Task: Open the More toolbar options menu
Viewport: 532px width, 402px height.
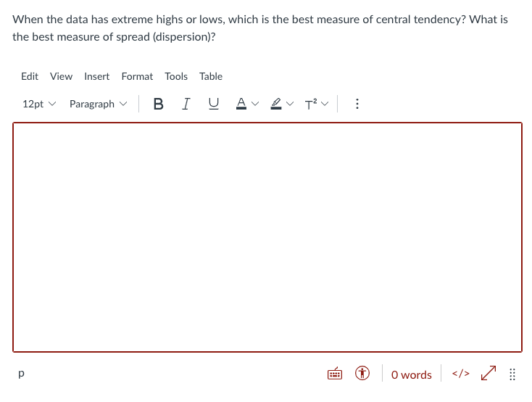Action: [357, 104]
